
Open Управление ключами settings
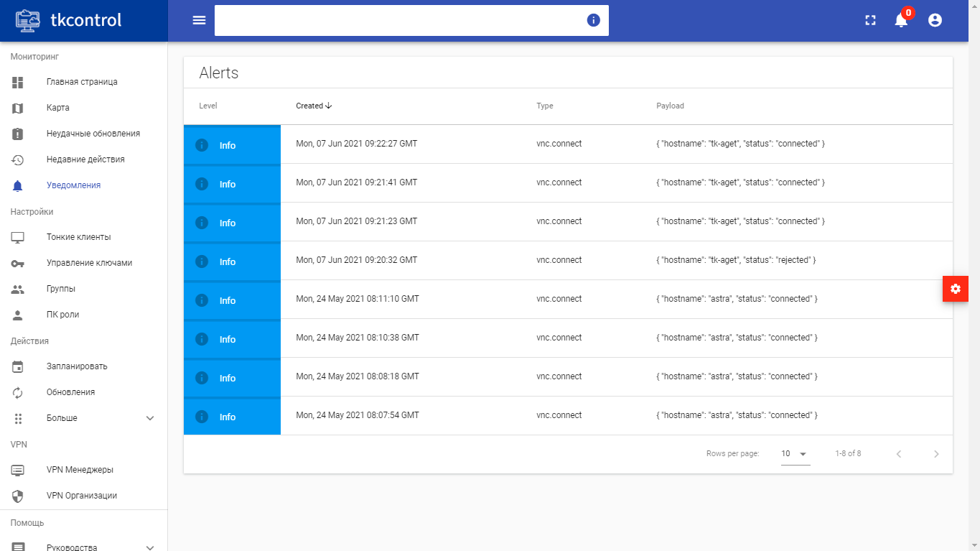click(x=89, y=263)
